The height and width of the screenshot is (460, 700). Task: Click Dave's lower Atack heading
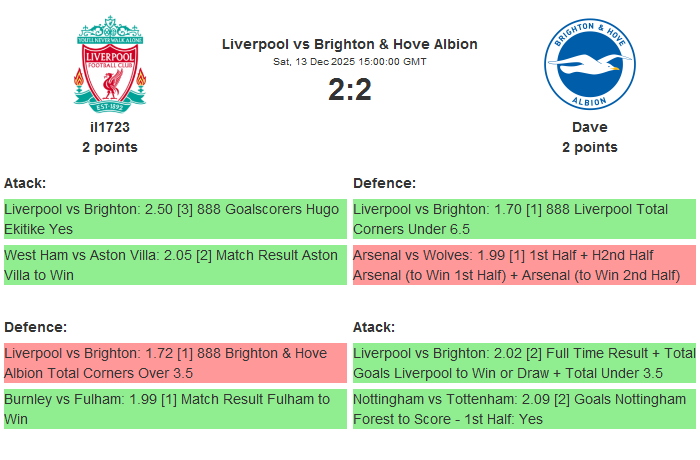click(x=374, y=327)
